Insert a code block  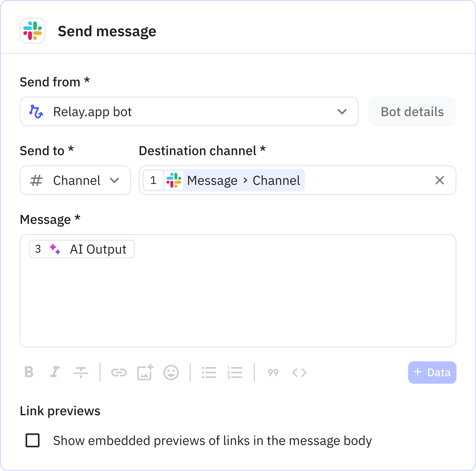point(299,372)
